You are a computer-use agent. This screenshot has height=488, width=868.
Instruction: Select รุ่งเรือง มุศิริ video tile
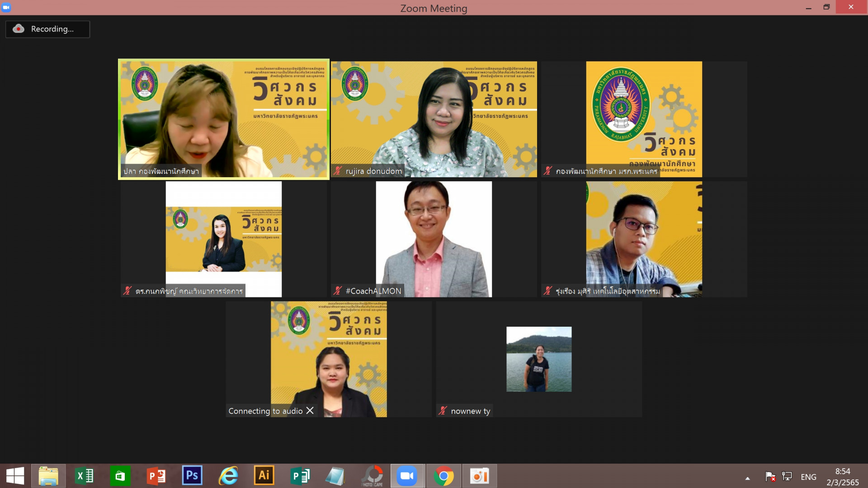click(644, 239)
